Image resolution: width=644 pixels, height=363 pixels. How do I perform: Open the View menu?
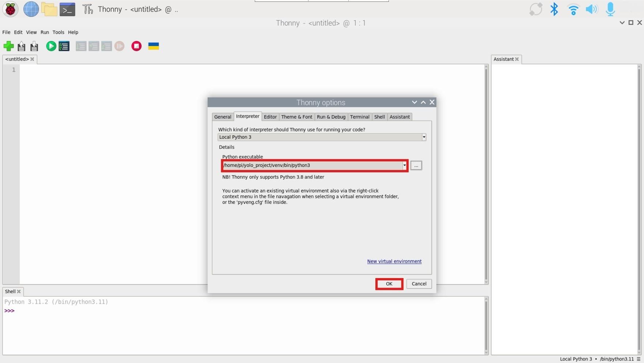click(x=31, y=32)
